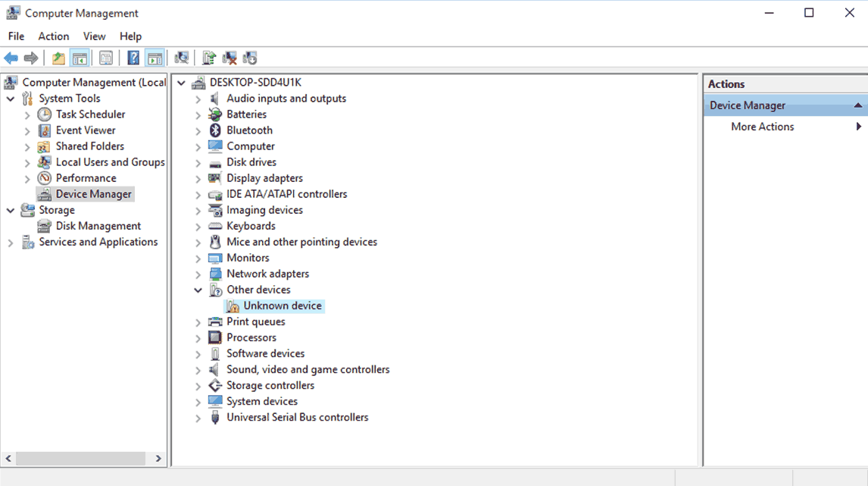Select Event Viewer in the left tree
868x486 pixels.
(x=86, y=130)
